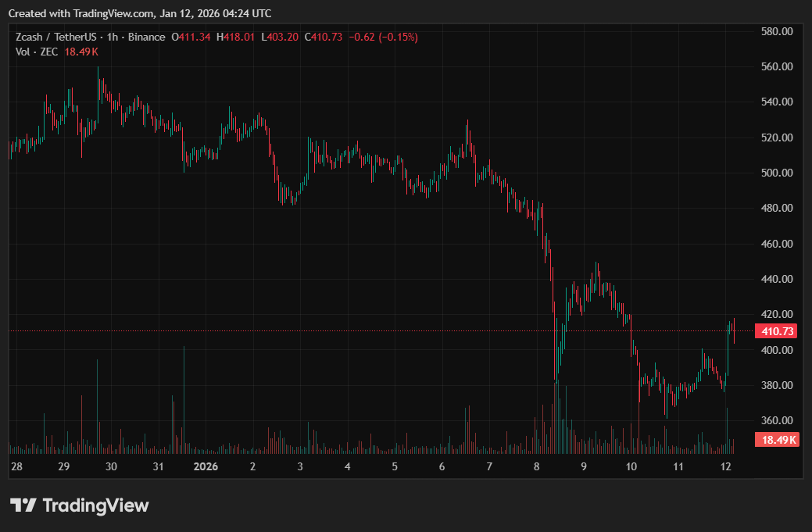
Task: Click the 28 date marker on time axis
Action: (16, 466)
